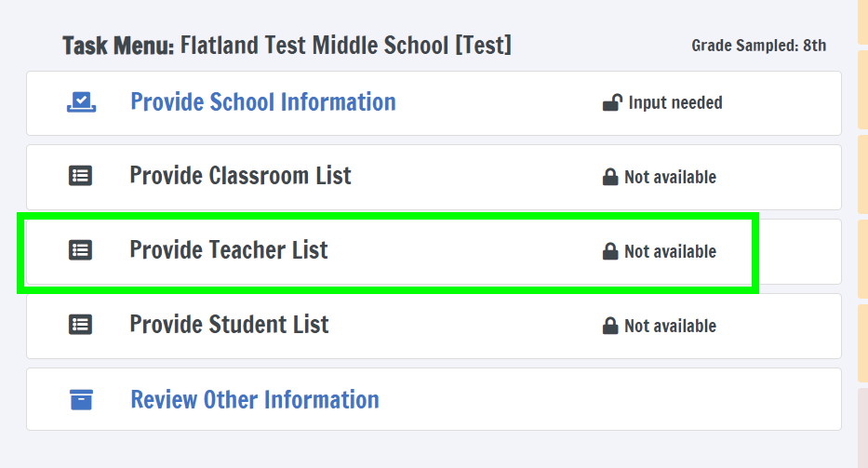Click the archive box icon beside Review Other Information
The height and width of the screenshot is (468, 868).
(x=82, y=400)
